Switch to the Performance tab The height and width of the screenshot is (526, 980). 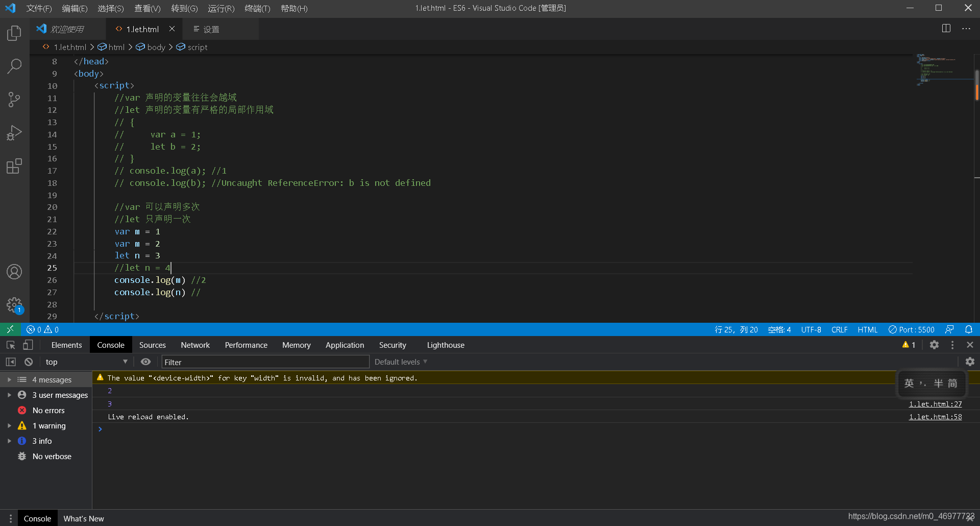pyautogui.click(x=246, y=345)
